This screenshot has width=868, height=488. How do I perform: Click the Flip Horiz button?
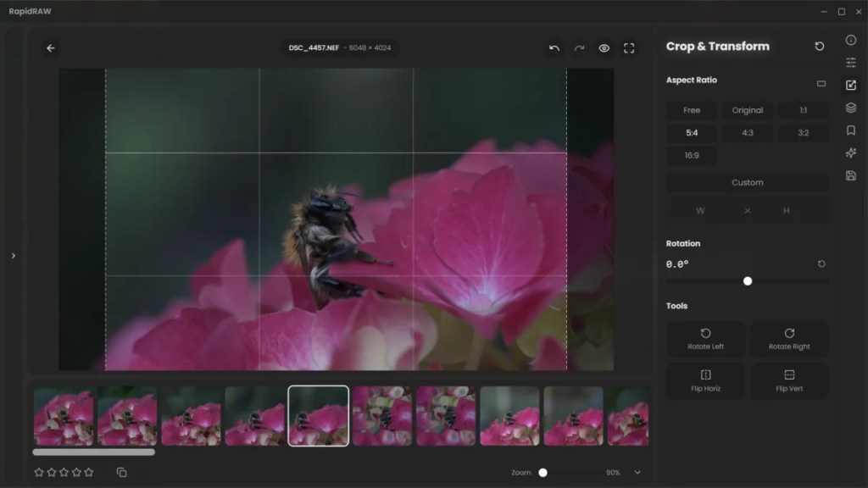tap(705, 380)
